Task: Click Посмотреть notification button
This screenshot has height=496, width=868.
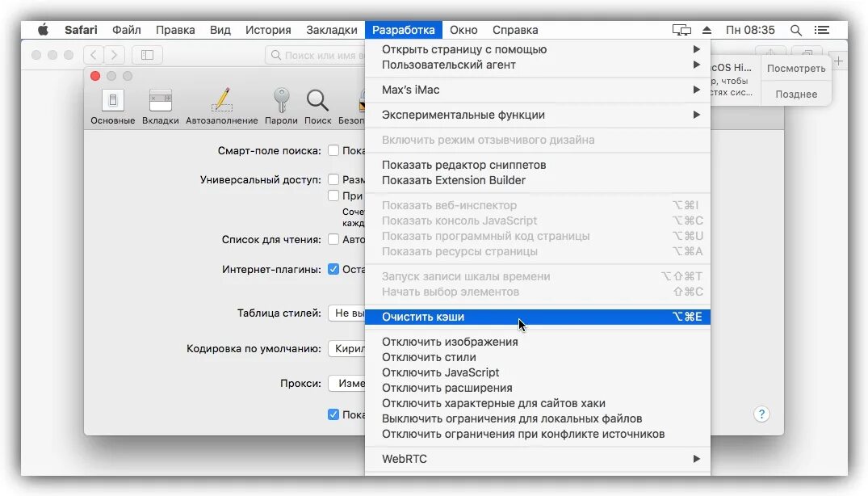Action: tap(796, 69)
